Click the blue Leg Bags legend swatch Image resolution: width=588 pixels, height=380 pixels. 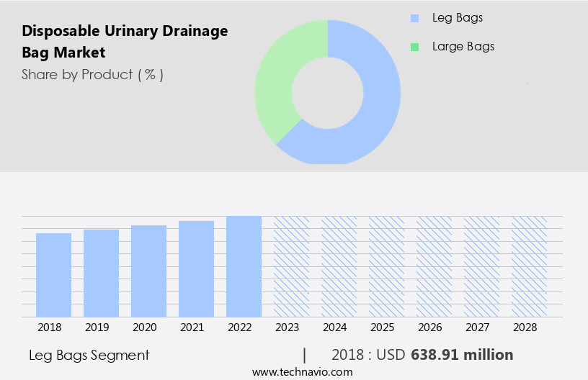click(414, 18)
